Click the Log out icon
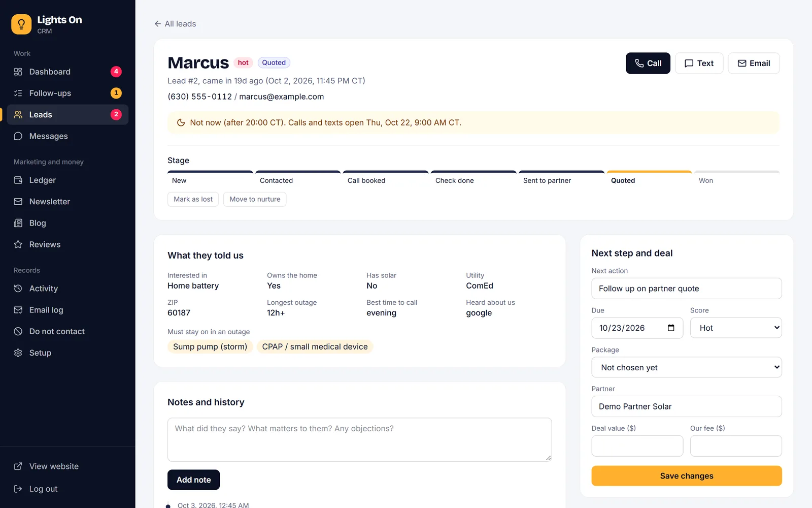The image size is (812, 508). [x=18, y=489]
